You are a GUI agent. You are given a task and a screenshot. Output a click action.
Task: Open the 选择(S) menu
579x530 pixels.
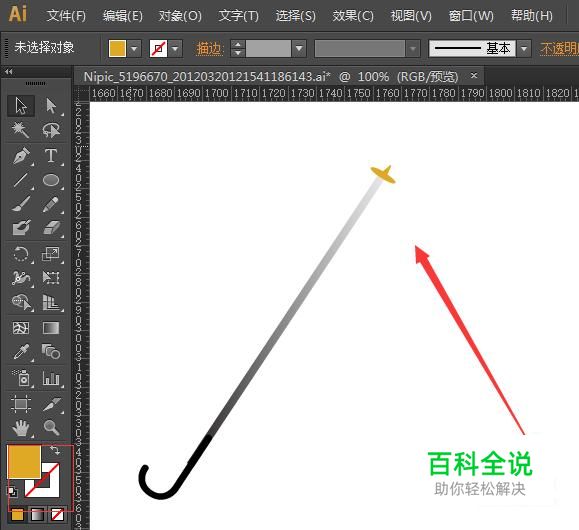click(295, 16)
